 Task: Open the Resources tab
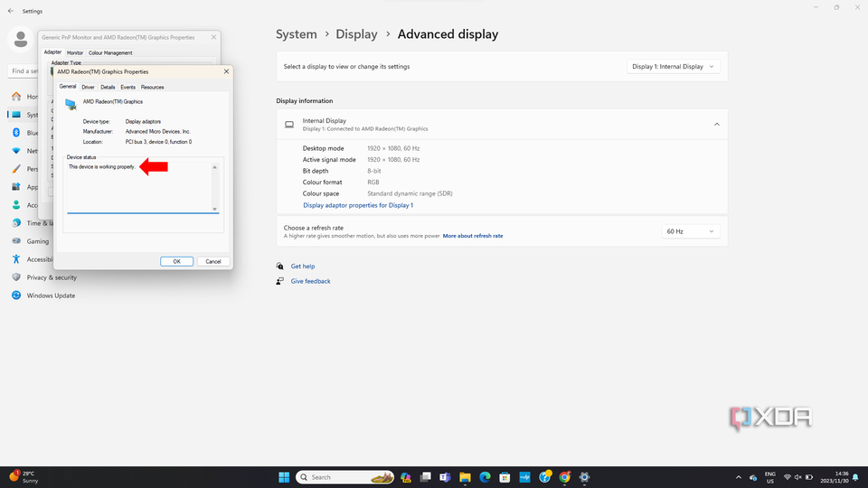[x=153, y=87]
